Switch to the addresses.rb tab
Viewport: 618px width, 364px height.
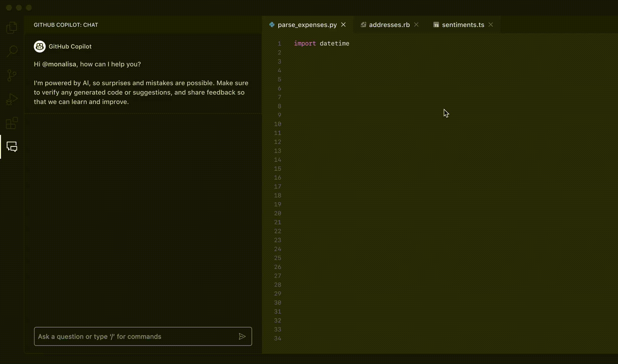389,25
